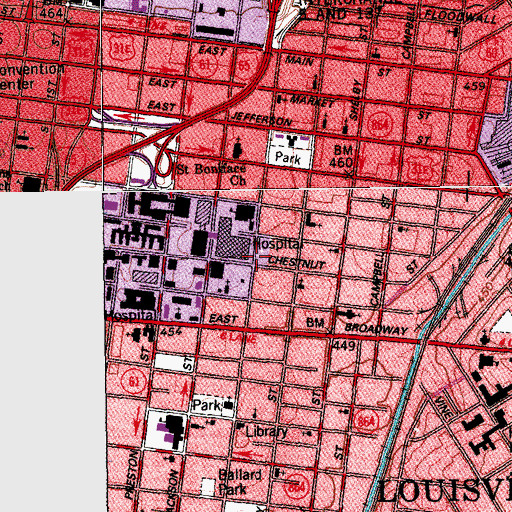The height and width of the screenshot is (512, 512).
Task: Click the Hospital label beside the crosshatched building
Action: coord(277,244)
